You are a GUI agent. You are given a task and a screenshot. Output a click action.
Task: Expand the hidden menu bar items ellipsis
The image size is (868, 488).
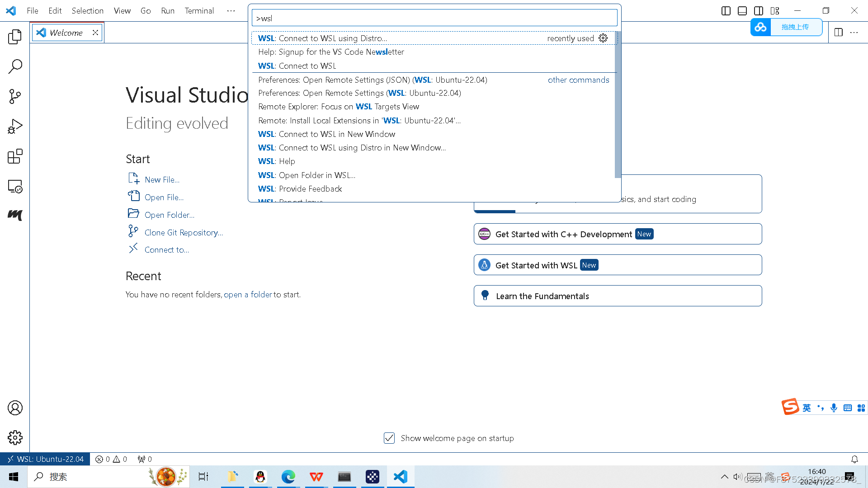click(231, 10)
